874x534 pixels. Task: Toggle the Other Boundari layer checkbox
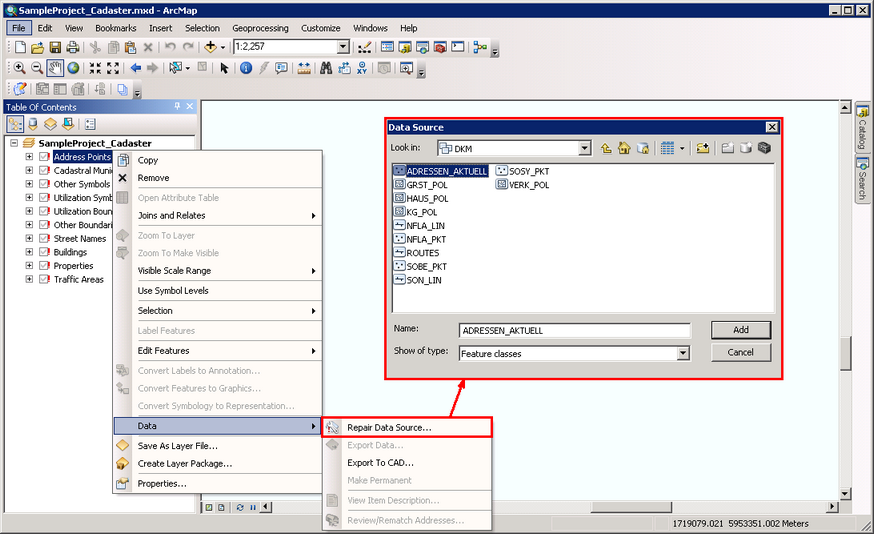45,225
